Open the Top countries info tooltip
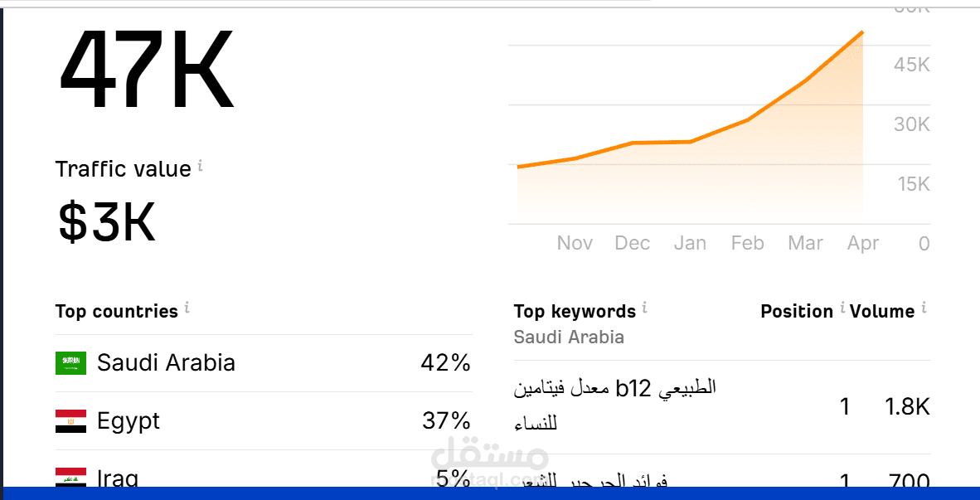 pos(187,308)
